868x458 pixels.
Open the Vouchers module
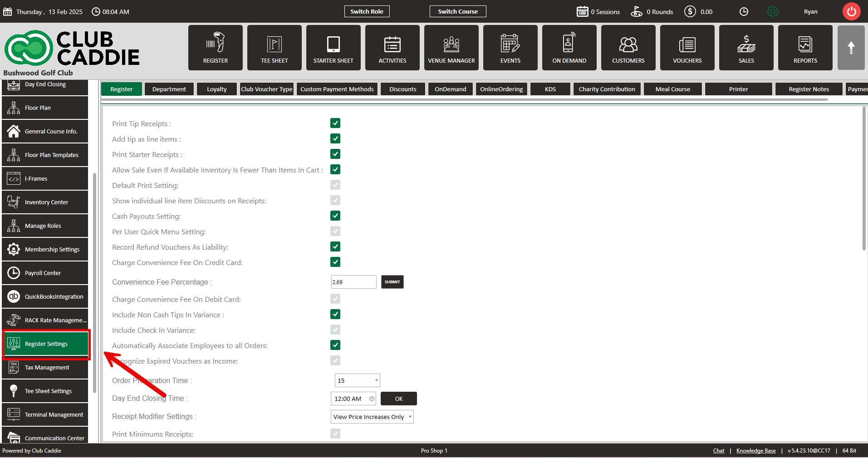pyautogui.click(x=687, y=48)
